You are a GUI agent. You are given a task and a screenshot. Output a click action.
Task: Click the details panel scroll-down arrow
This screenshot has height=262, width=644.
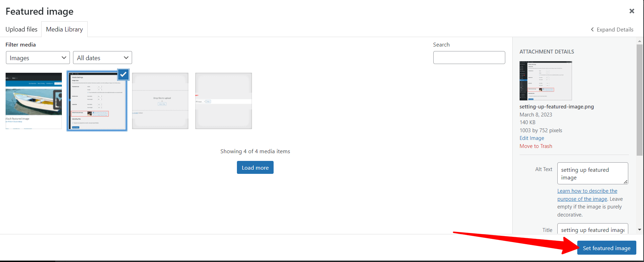[639, 230]
